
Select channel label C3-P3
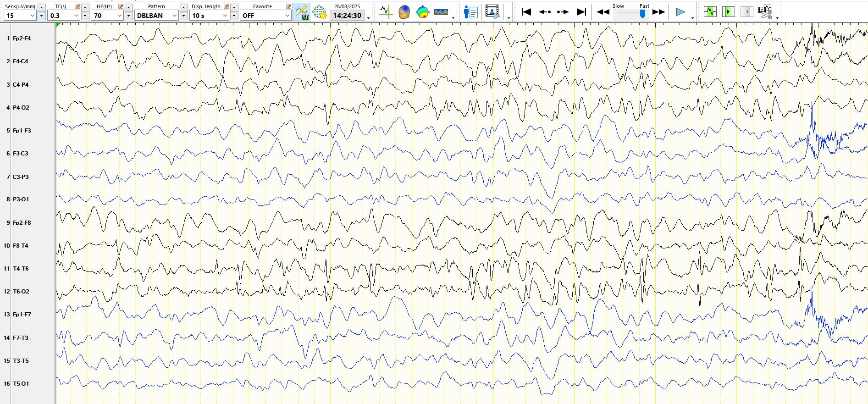(x=21, y=177)
